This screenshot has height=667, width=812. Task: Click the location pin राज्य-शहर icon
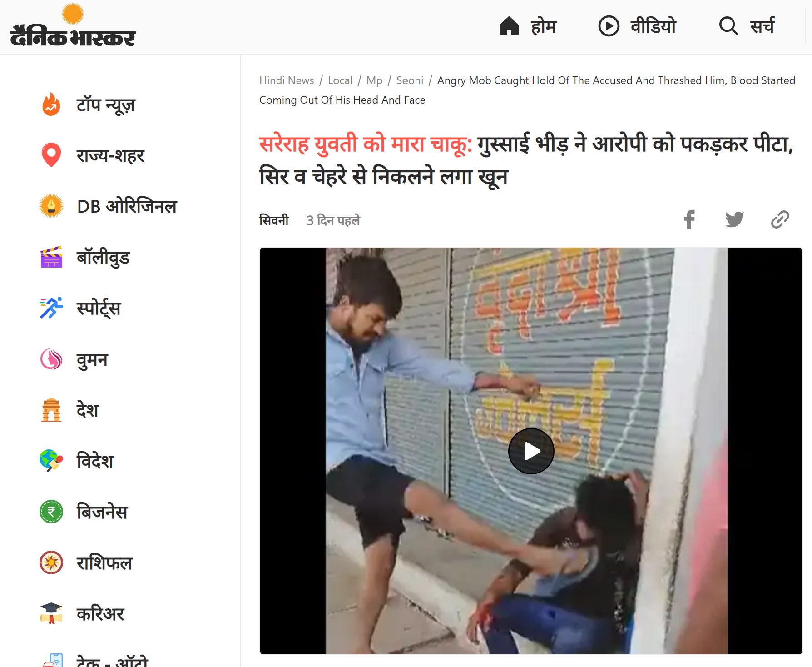click(x=51, y=155)
